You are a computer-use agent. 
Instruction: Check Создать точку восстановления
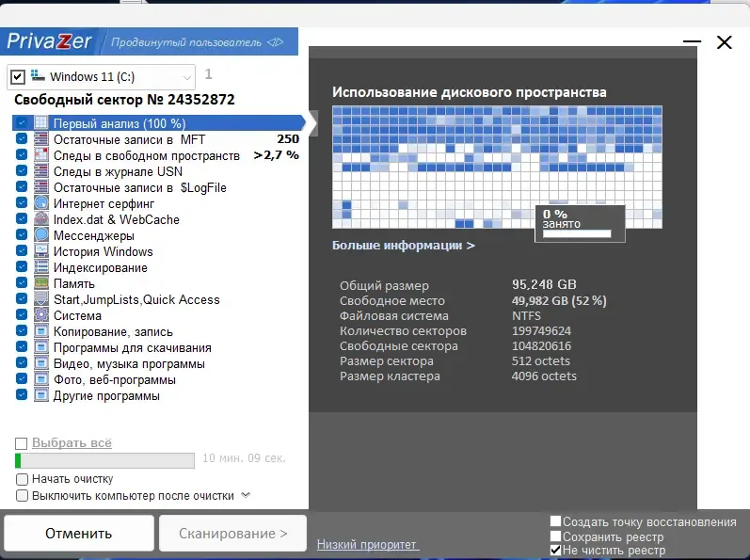tap(555, 521)
